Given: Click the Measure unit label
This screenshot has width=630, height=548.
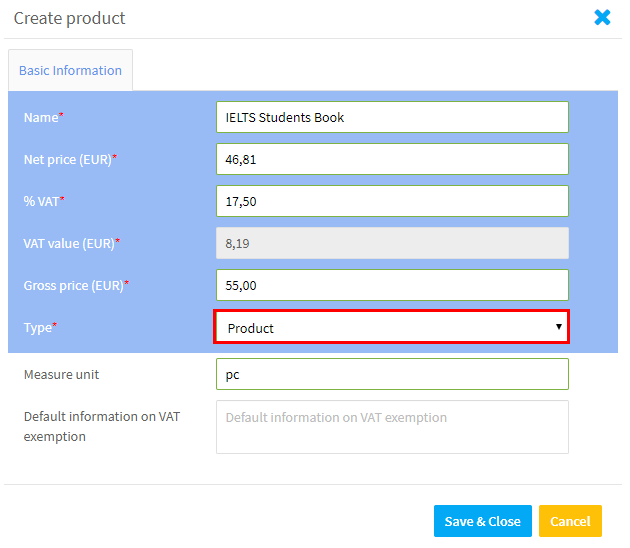Looking at the screenshot, I should click(61, 374).
